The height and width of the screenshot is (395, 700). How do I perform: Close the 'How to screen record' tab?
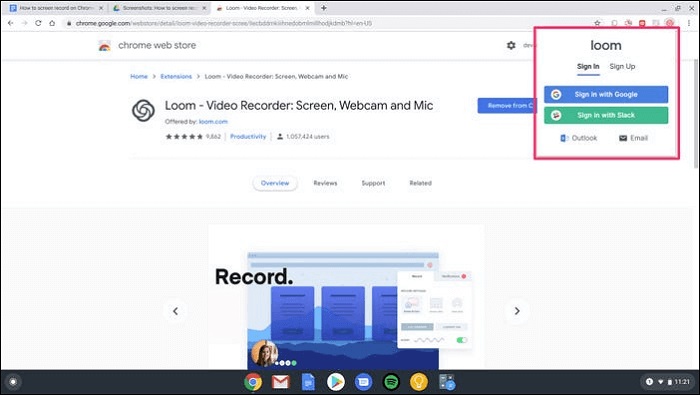click(x=101, y=8)
